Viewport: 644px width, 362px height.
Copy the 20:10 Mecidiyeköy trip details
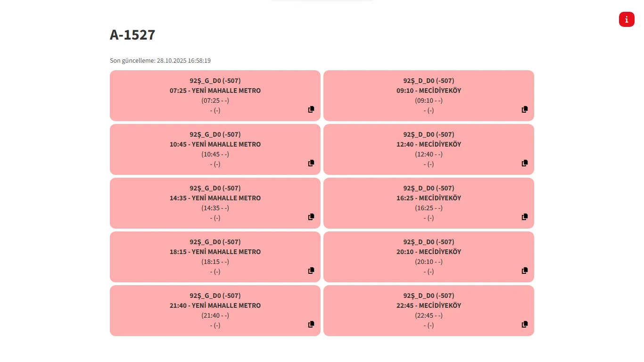[525, 271]
